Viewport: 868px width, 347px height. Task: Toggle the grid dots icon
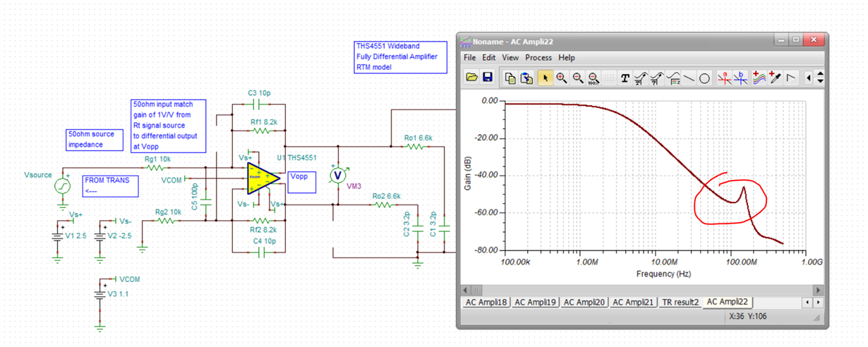(x=609, y=78)
